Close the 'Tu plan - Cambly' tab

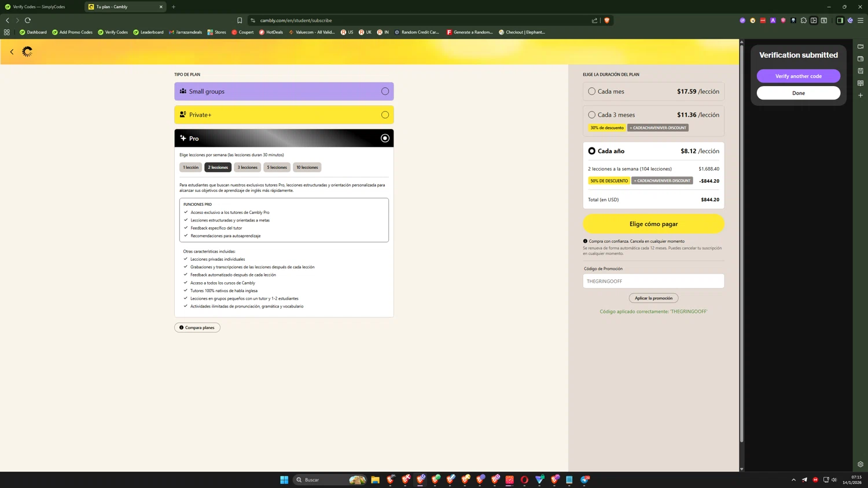coord(161,7)
